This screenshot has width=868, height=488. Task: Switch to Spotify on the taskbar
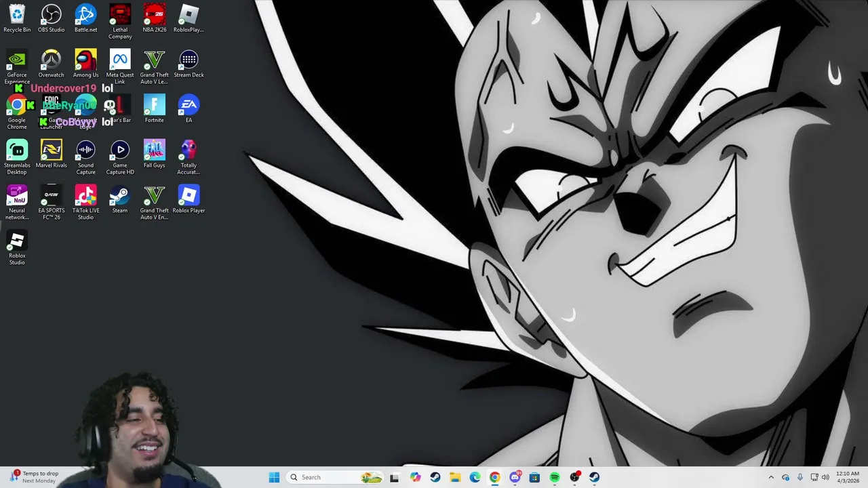555,477
